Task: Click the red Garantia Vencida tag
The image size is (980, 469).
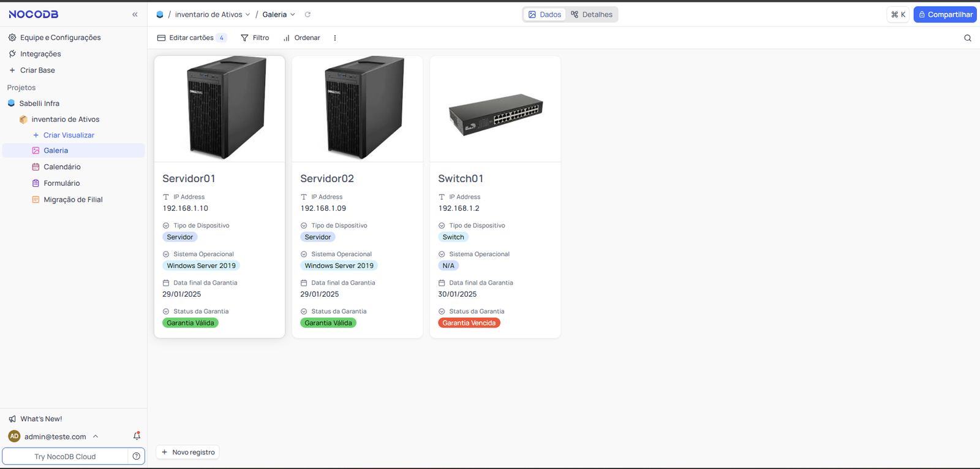Action: pyautogui.click(x=469, y=323)
